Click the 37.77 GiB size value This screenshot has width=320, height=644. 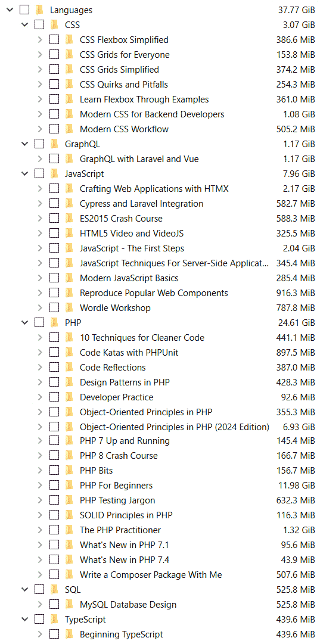297,10
